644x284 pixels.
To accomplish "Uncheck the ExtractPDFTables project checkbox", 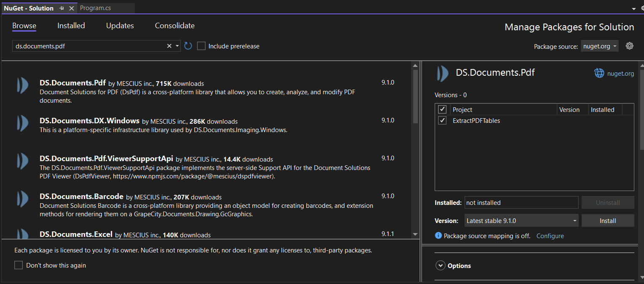I will 442,120.
